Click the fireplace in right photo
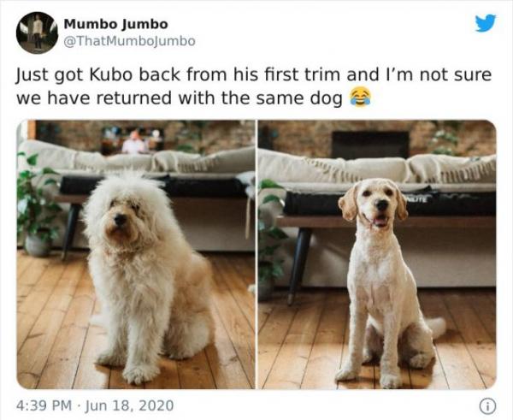The width and height of the screenshot is (513, 420). 370,145
